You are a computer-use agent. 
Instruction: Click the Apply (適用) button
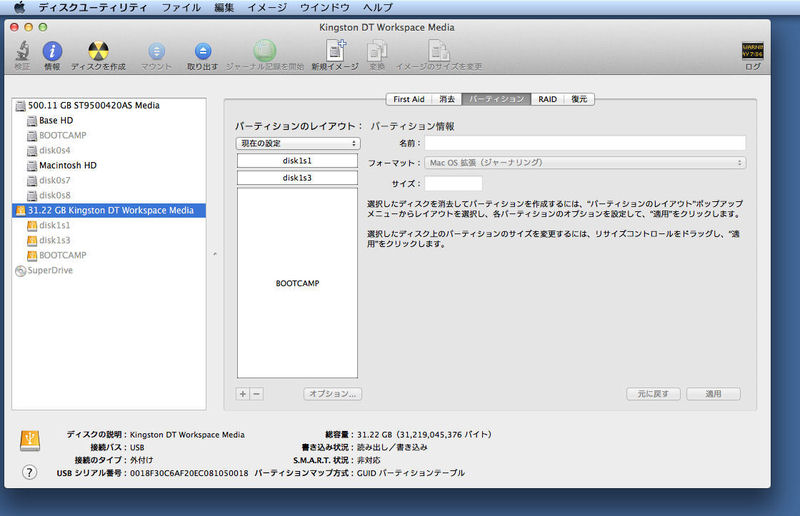[713, 394]
